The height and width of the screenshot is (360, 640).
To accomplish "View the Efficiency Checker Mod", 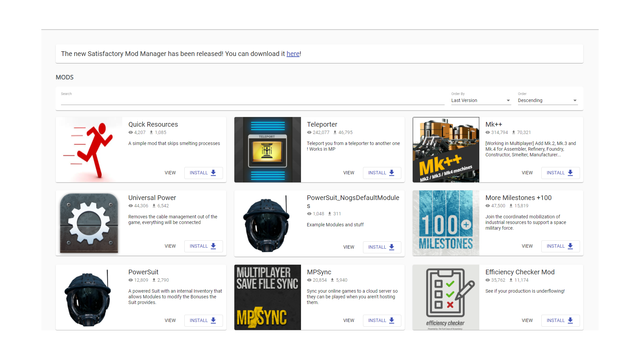I will [x=527, y=320].
